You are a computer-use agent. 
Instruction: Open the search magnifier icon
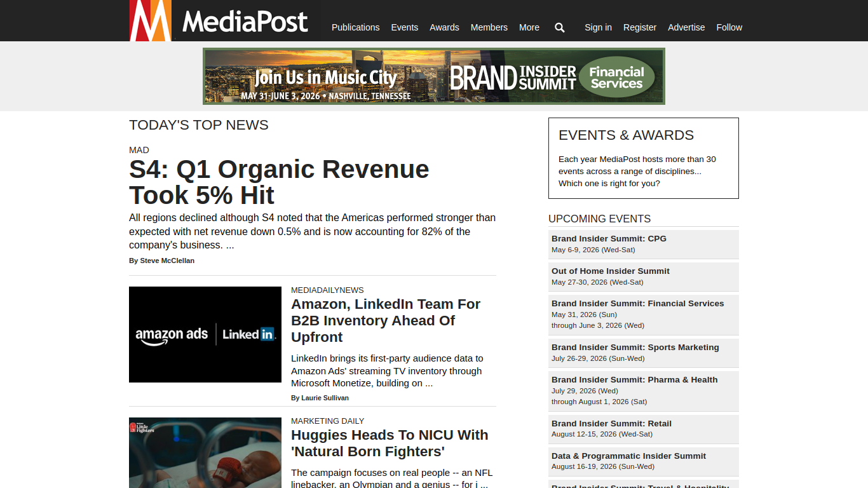click(x=559, y=27)
